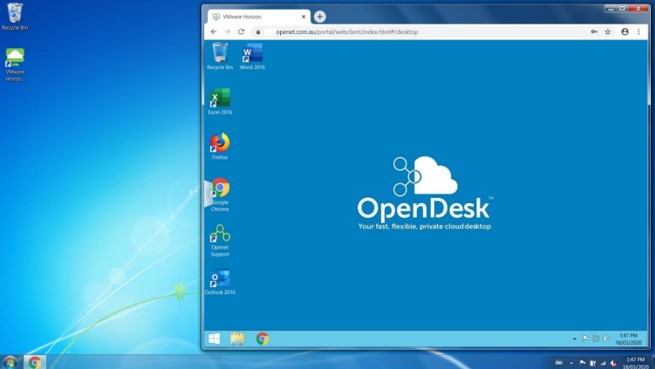View site security padlock info
The width and height of the screenshot is (655, 369).
tap(258, 32)
